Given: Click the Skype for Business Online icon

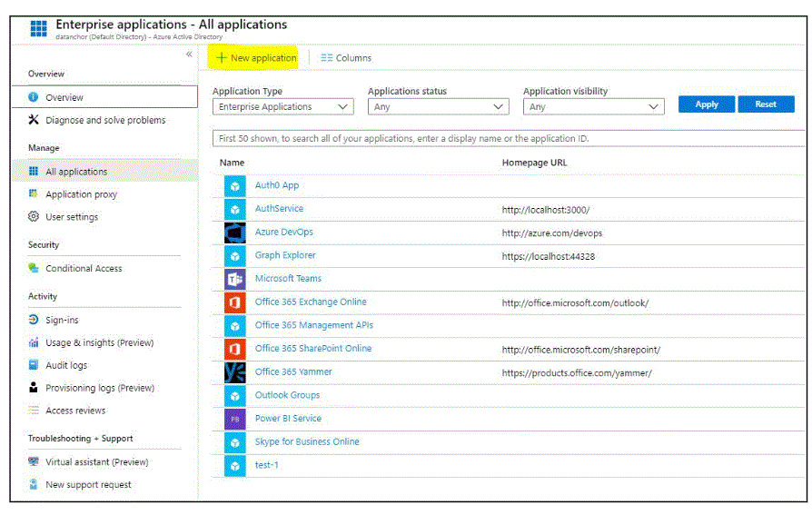Looking at the screenshot, I should tap(235, 443).
